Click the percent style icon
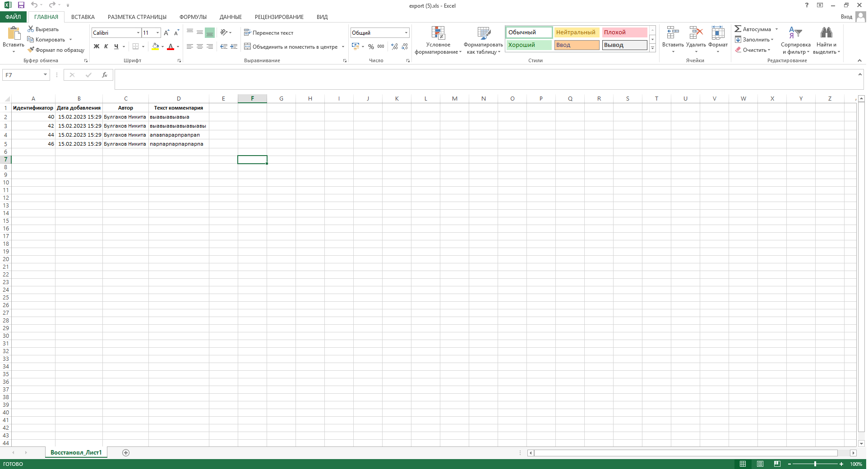868x469 pixels. point(371,46)
